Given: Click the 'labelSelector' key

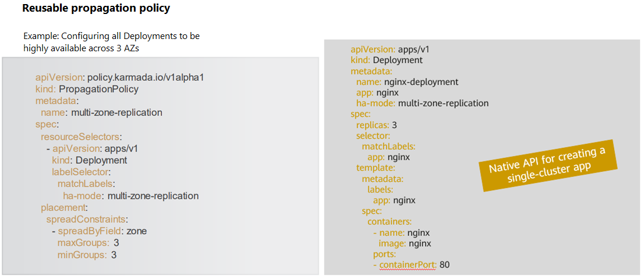Looking at the screenshot, I should click(82, 172).
